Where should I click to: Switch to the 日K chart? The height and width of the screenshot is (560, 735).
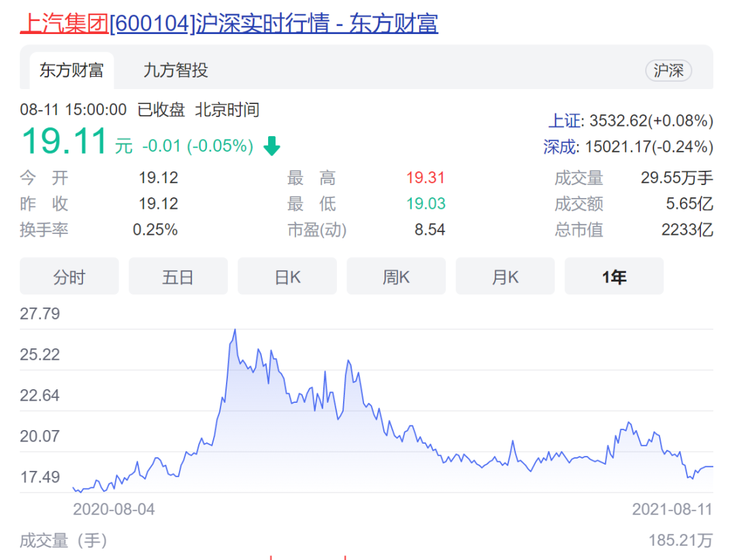pos(287,276)
